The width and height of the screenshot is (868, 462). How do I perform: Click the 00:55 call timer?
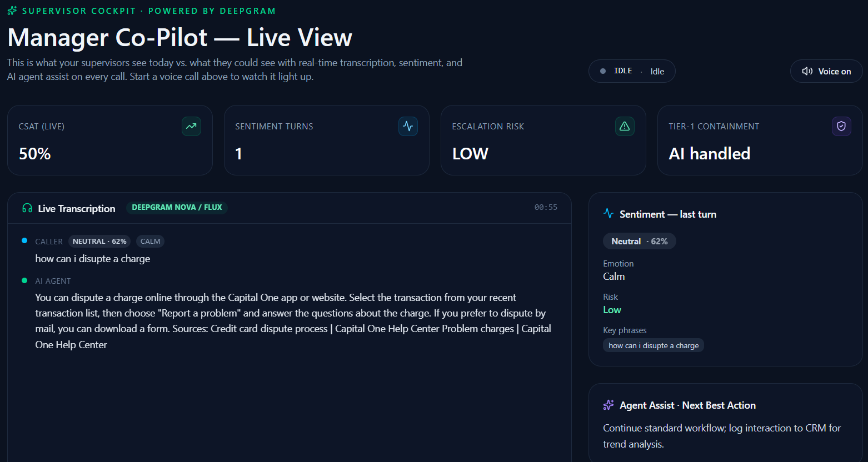[x=546, y=207]
